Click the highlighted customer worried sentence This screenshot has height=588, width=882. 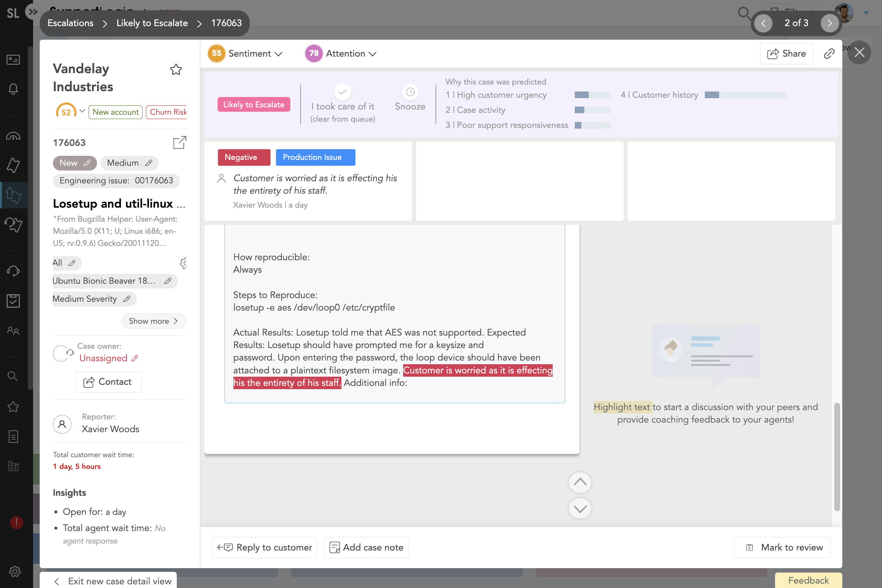[392, 376]
